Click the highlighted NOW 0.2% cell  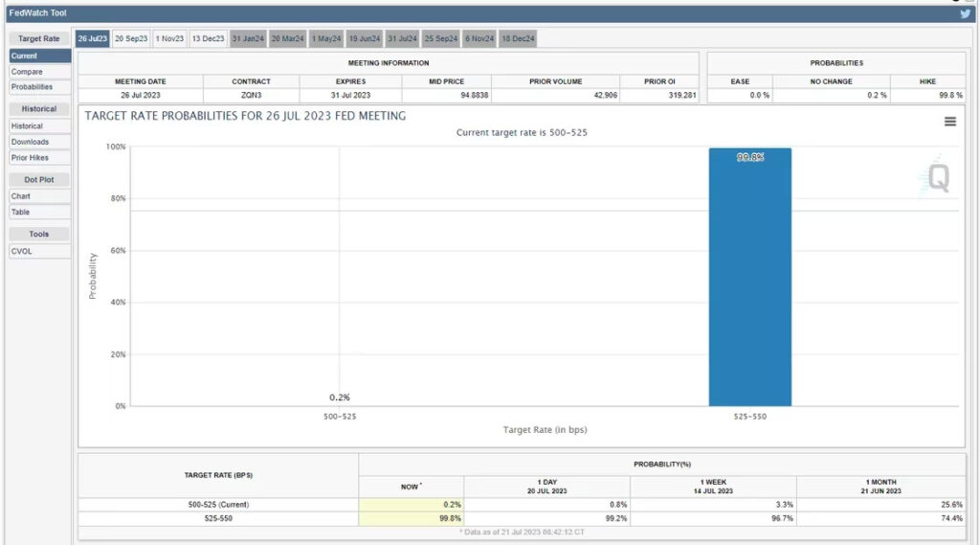[412, 505]
